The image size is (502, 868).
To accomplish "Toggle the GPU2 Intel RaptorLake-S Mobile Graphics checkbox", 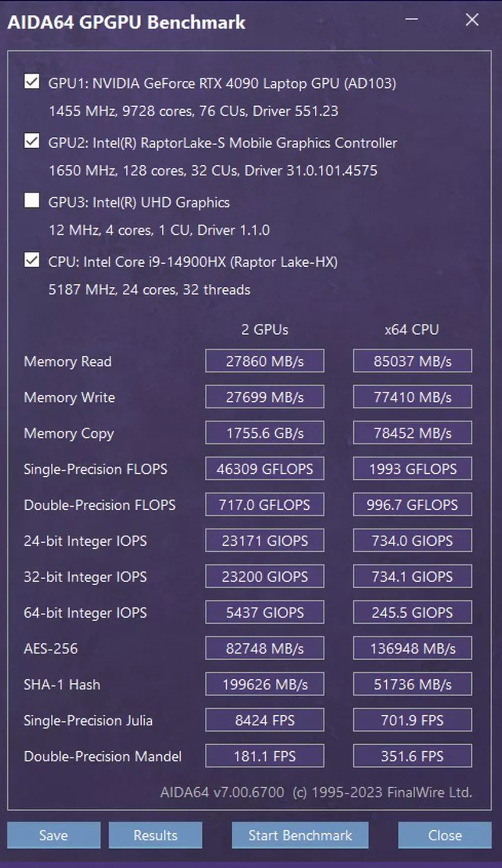I will tap(32, 142).
